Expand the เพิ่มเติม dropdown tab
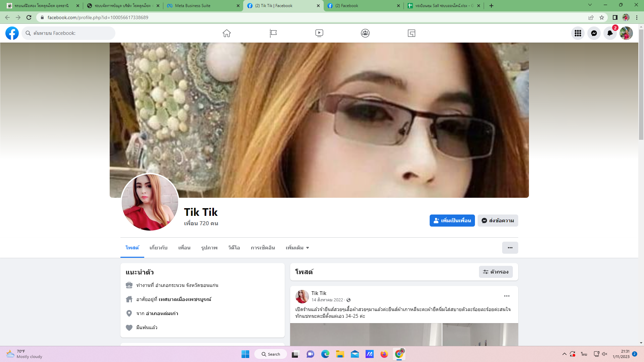Screen dimensions: 644x362 pyautogui.click(x=297, y=248)
